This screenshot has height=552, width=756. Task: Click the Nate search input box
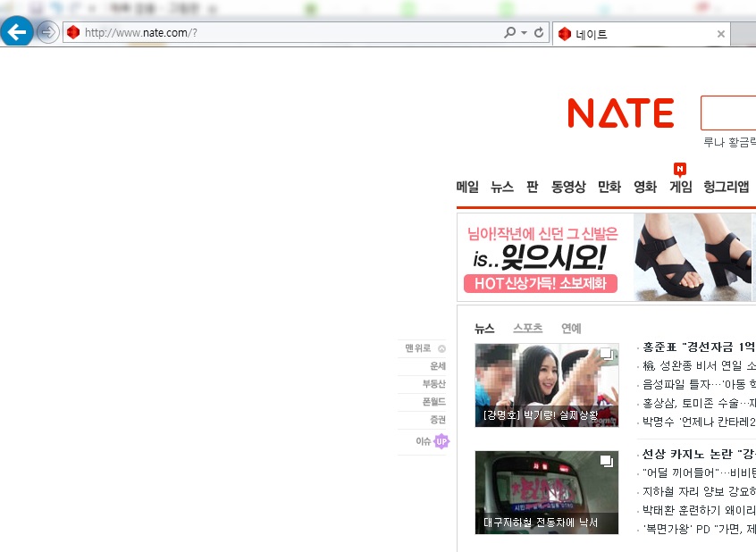pyautogui.click(x=728, y=113)
